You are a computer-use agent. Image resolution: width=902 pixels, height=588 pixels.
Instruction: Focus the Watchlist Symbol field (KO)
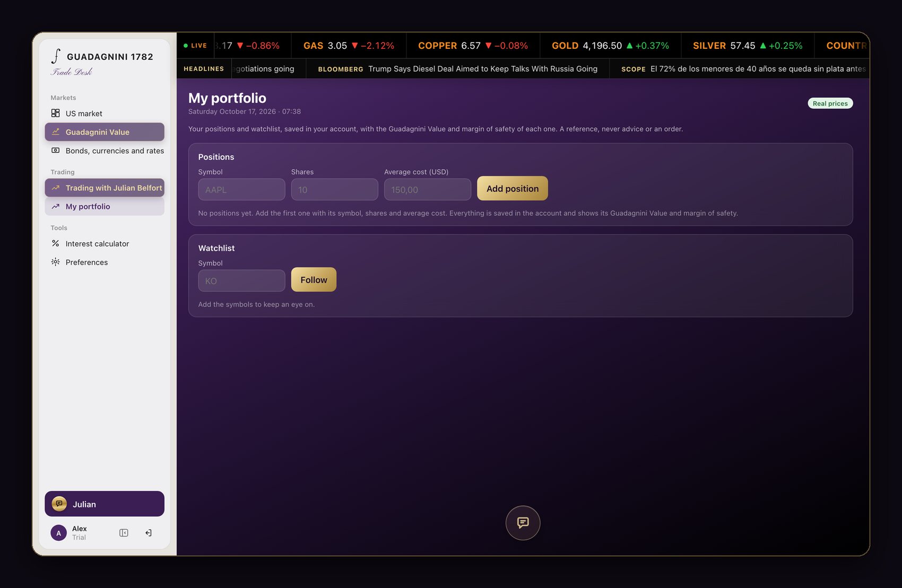[241, 280]
